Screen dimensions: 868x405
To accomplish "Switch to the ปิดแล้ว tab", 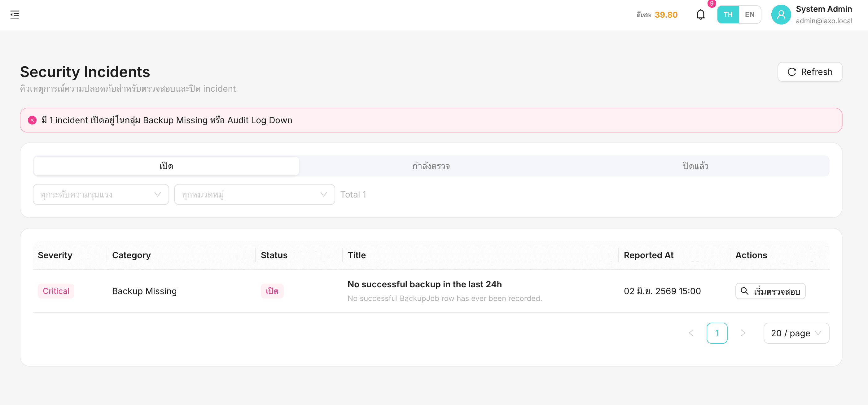I will tap(695, 166).
